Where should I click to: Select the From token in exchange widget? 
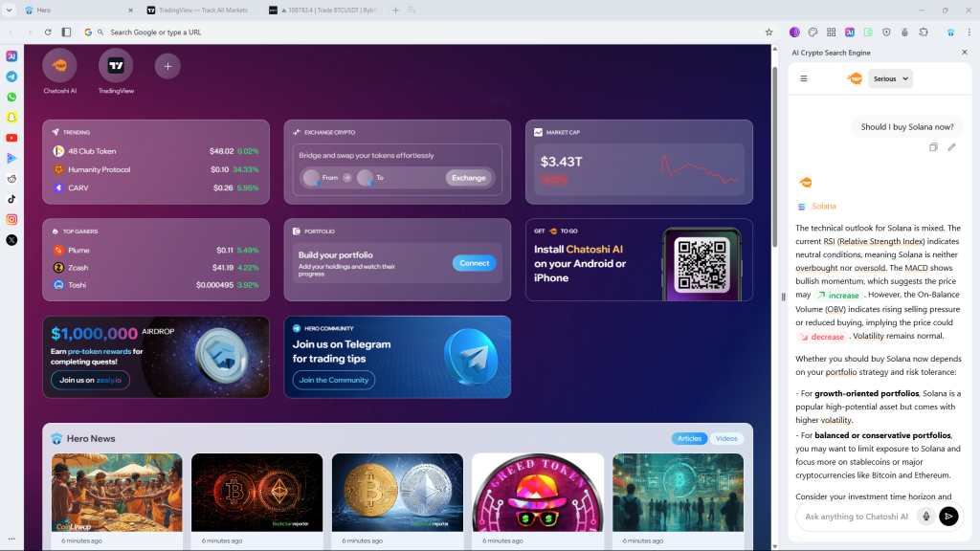click(322, 178)
